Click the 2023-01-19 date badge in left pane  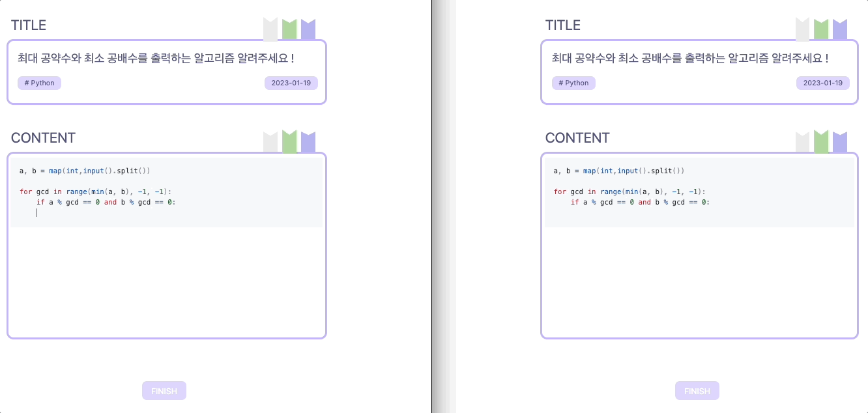[291, 83]
